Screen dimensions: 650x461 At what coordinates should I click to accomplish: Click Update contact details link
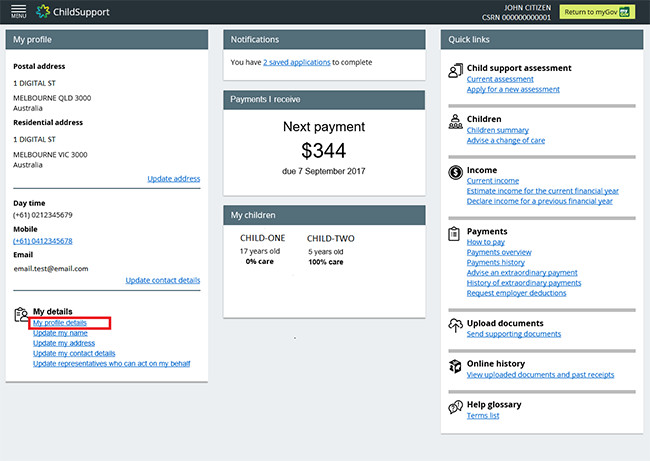coord(162,280)
